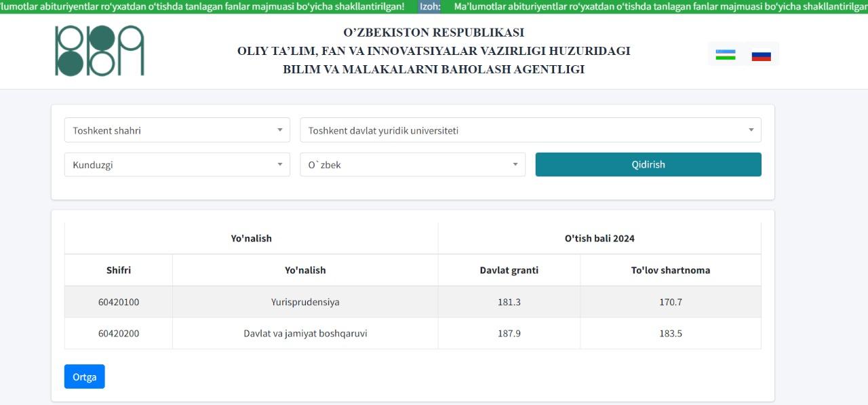Expand the Toshkent davlat yuridik universiteti dropdown
This screenshot has height=405, width=868.
coord(530,130)
